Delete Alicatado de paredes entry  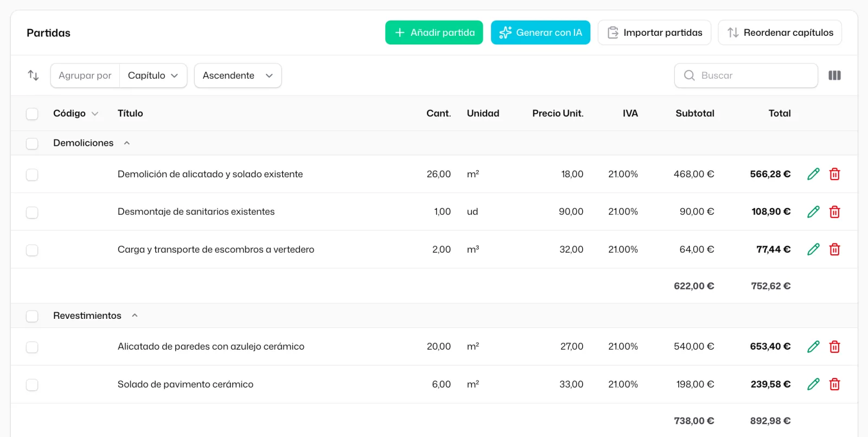coord(834,346)
